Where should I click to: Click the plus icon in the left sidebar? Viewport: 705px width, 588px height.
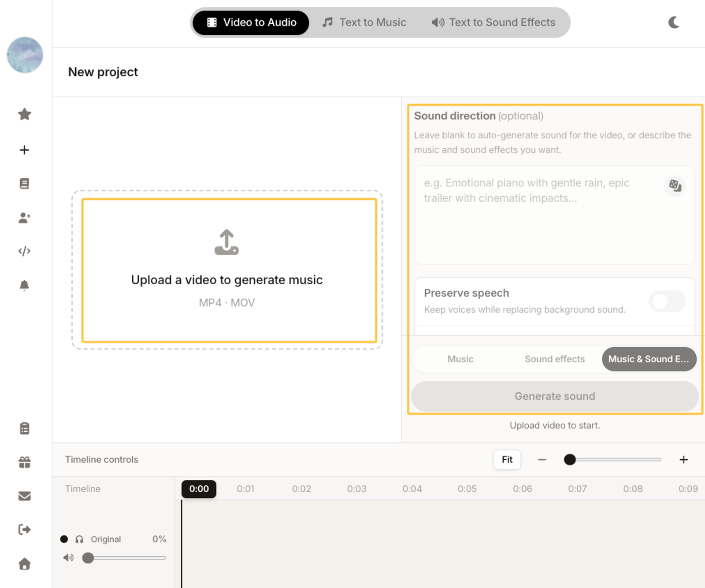(x=25, y=150)
